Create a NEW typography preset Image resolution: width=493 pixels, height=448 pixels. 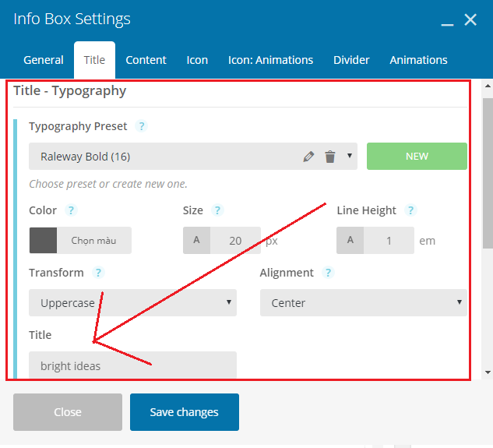pyautogui.click(x=417, y=157)
